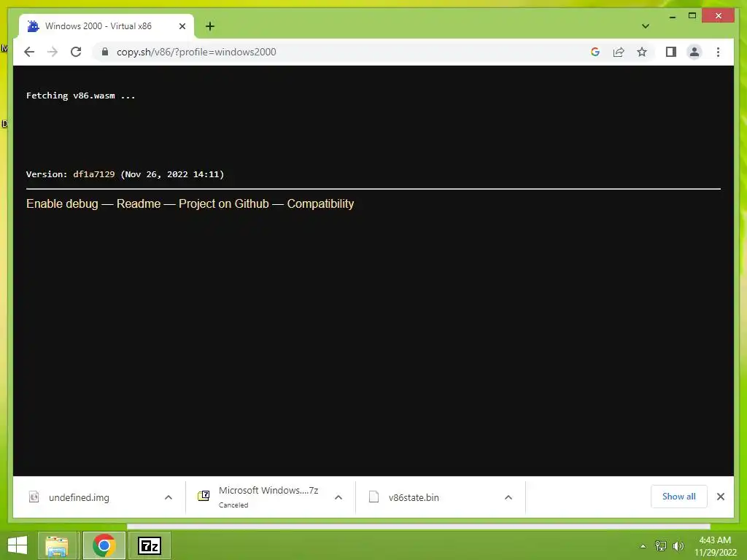Close the downloads bar
The width and height of the screenshot is (747, 560).
pos(720,497)
